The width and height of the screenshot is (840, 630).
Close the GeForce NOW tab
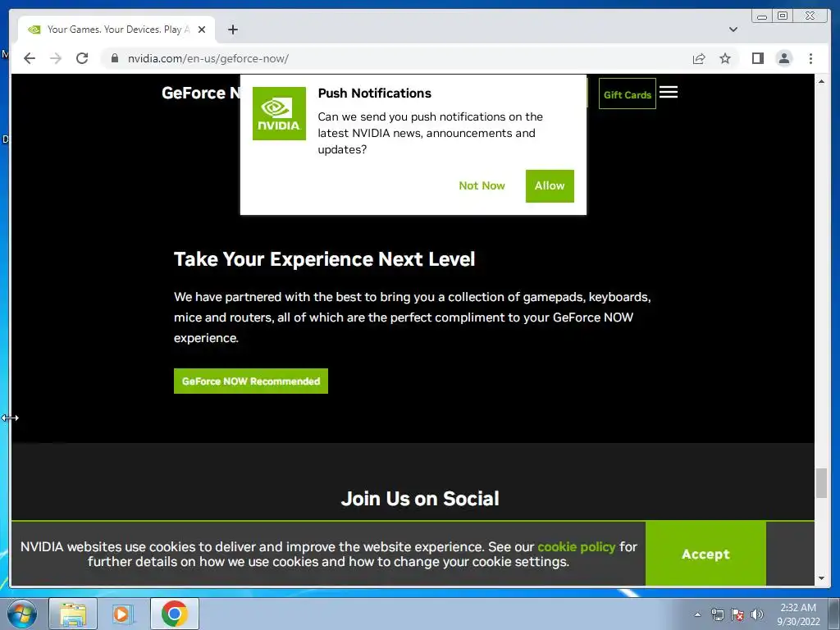point(202,30)
